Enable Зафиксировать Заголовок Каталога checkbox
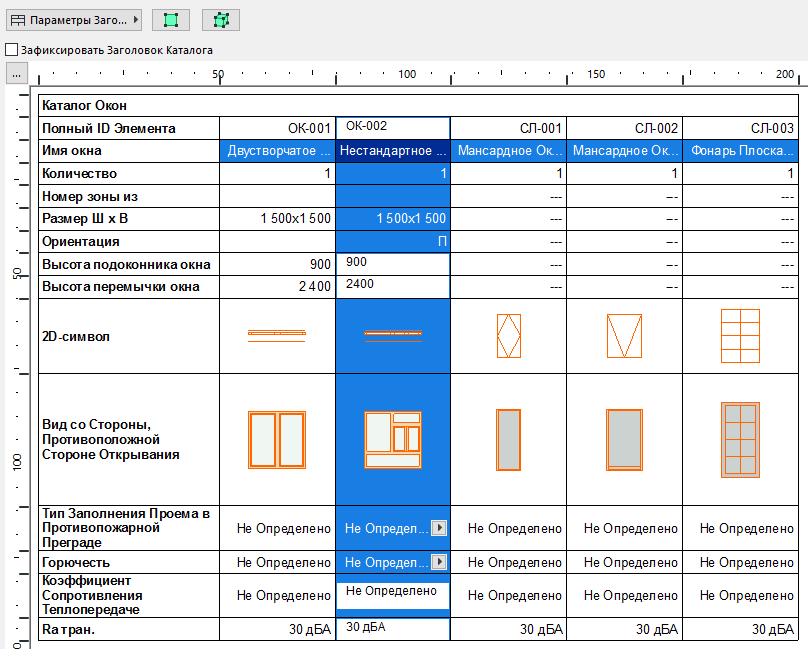 click(11, 49)
